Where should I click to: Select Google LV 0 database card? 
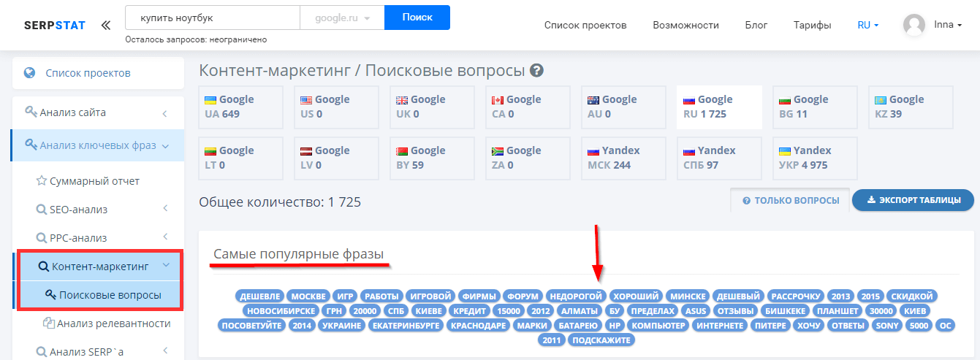click(336, 158)
